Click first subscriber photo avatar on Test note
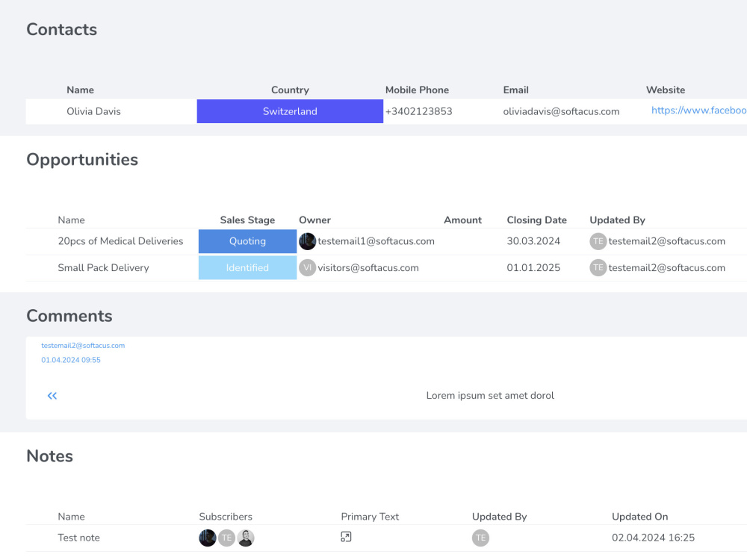Screen dimensions: 747x560 tap(207, 538)
